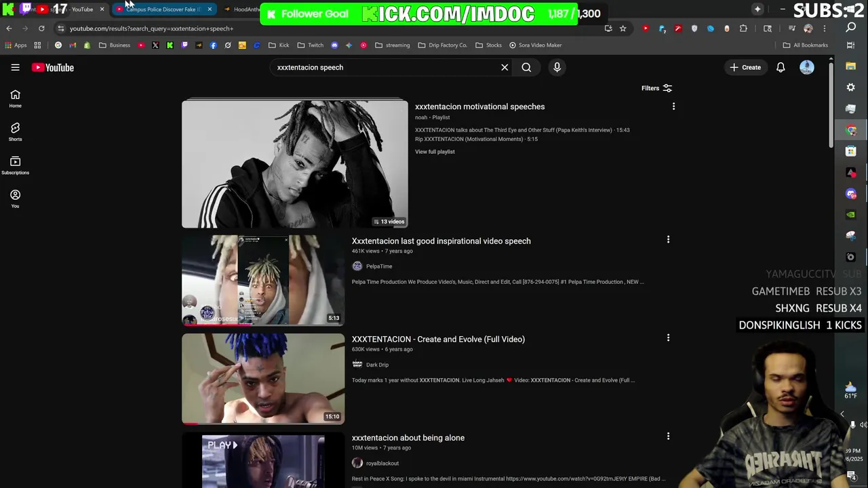Viewport: 868px width, 488px height.
Task: Open the Stocks bookmarks folder
Action: click(489, 45)
